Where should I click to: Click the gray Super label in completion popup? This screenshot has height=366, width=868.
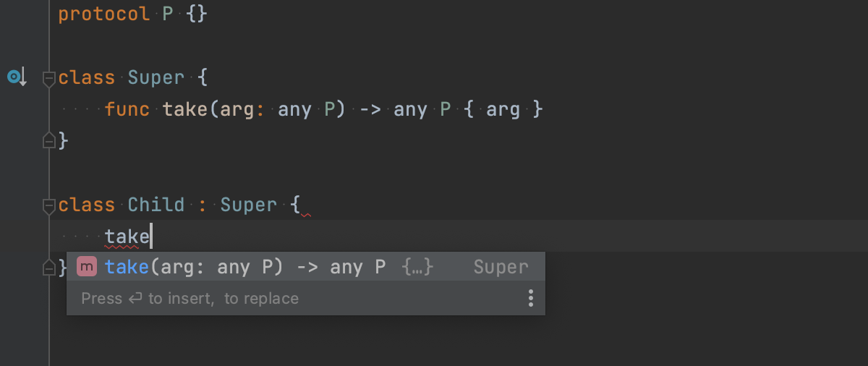(501, 267)
